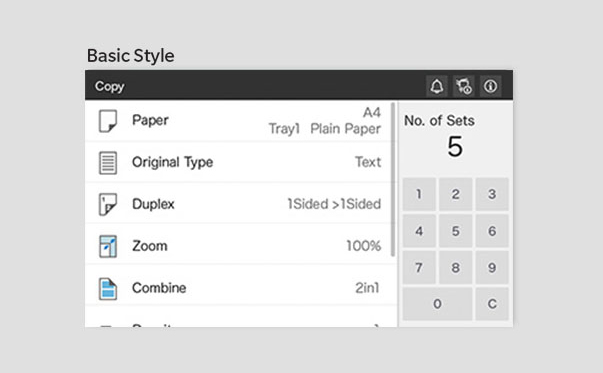603x373 pixels.
Task: Open the information icon in Copy header
Action: 490,86
